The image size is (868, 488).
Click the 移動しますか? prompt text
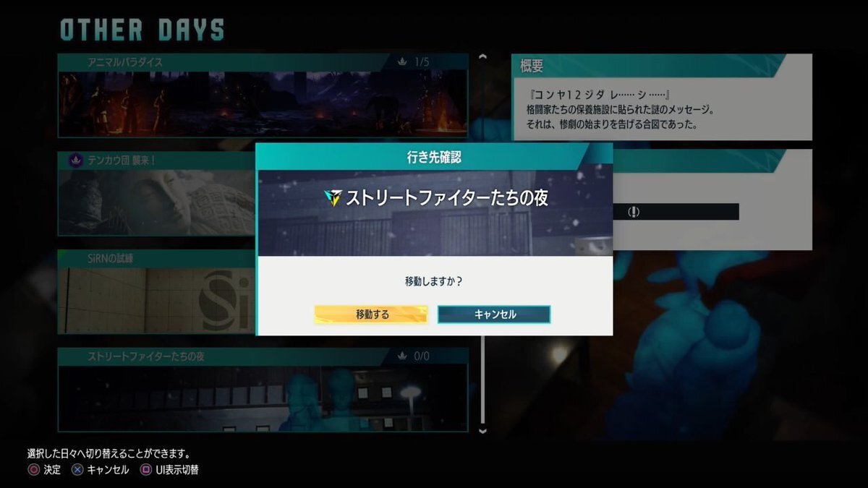(433, 281)
